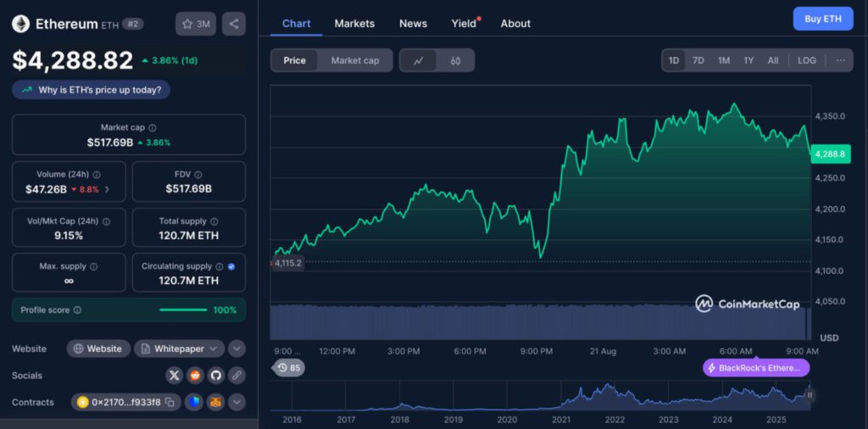Copy the 0x2170...f933f8 contract address
868x429 pixels.
click(x=170, y=402)
